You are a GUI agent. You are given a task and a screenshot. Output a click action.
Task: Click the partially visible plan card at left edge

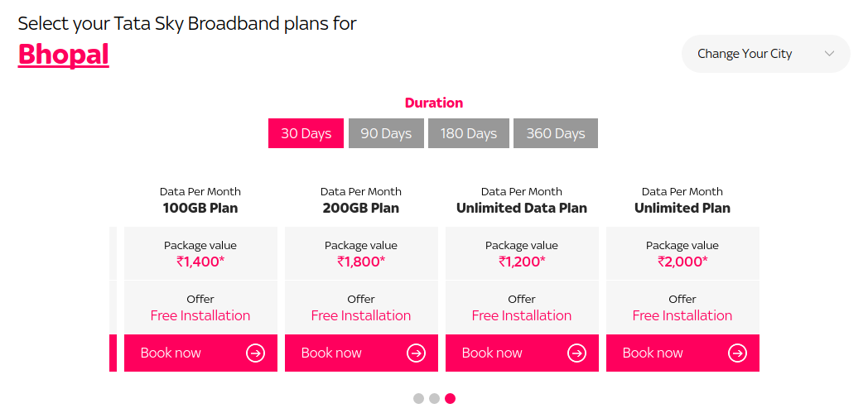tap(113, 353)
